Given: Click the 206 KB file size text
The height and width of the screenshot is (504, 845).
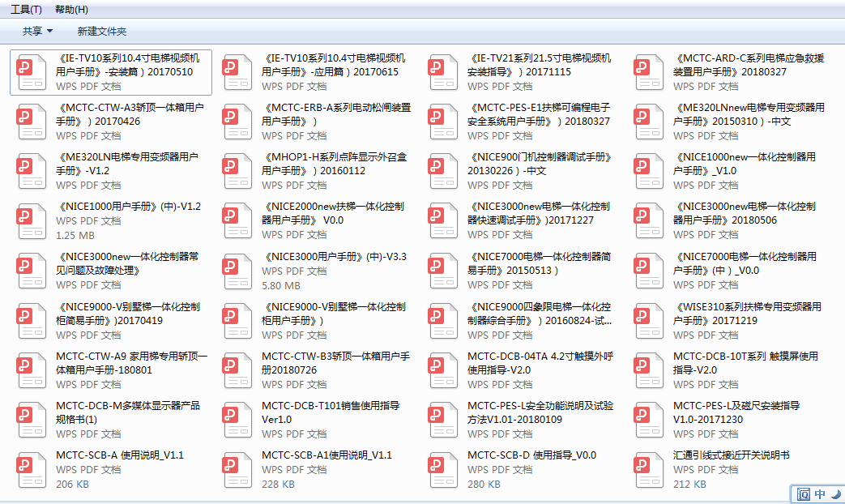Looking at the screenshot, I should click(x=72, y=484).
